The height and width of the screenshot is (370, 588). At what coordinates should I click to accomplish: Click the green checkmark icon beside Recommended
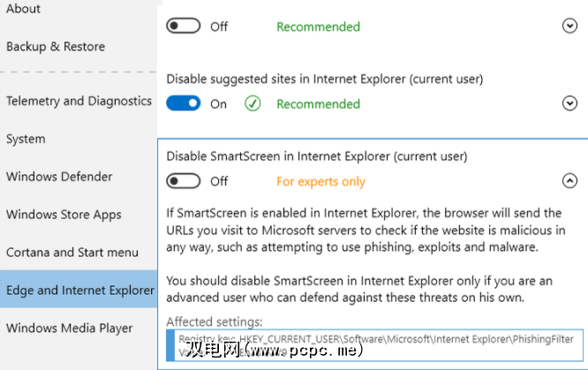pos(253,104)
